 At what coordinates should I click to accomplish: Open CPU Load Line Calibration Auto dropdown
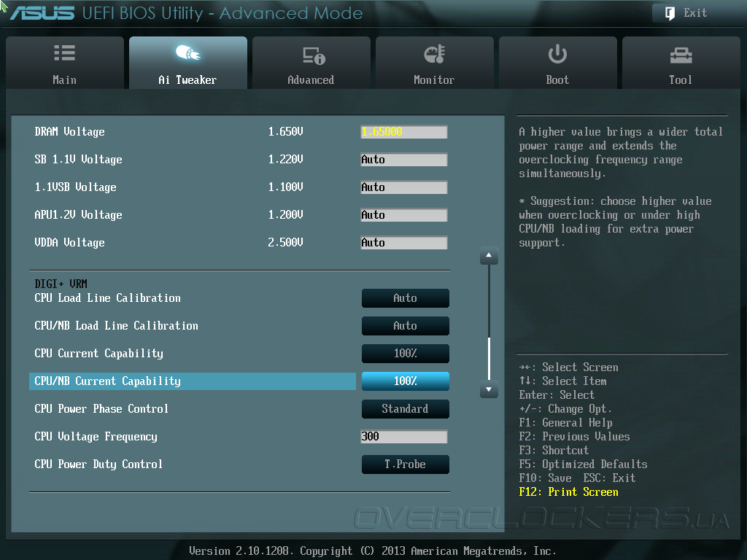pos(406,298)
